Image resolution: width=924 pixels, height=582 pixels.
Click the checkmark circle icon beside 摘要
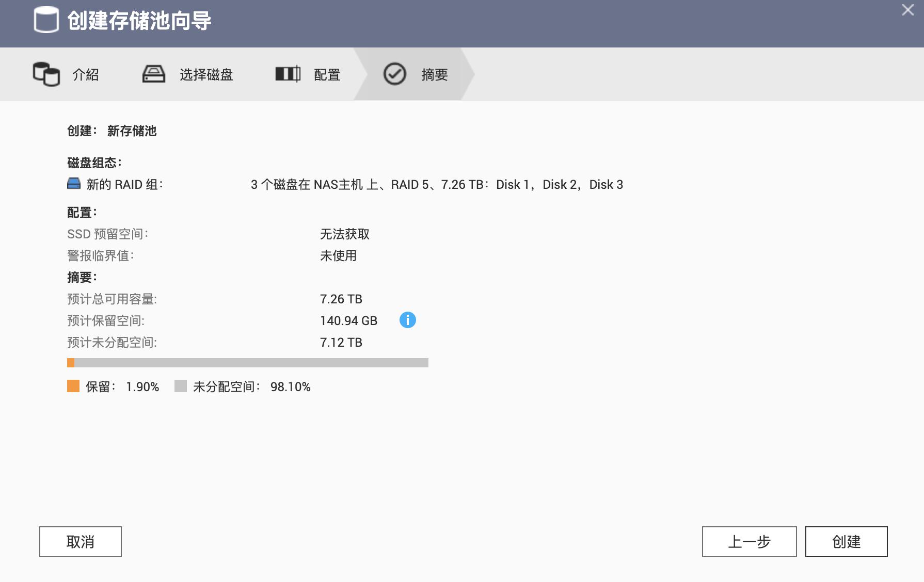[x=394, y=74]
